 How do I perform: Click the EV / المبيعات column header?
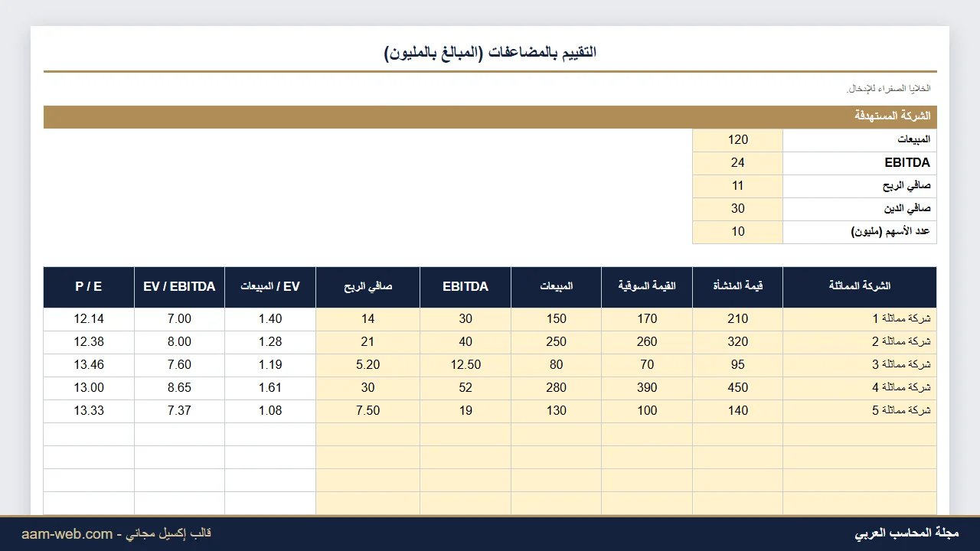click(270, 287)
